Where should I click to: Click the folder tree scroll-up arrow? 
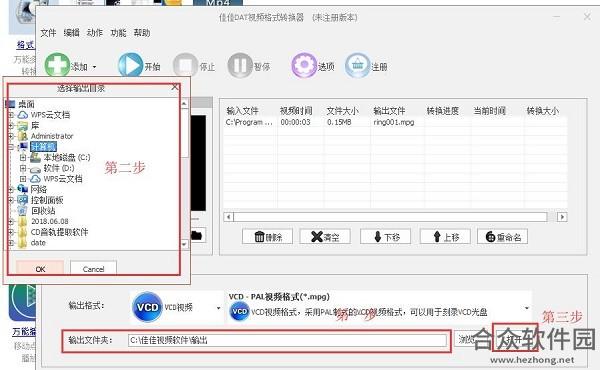[184, 104]
